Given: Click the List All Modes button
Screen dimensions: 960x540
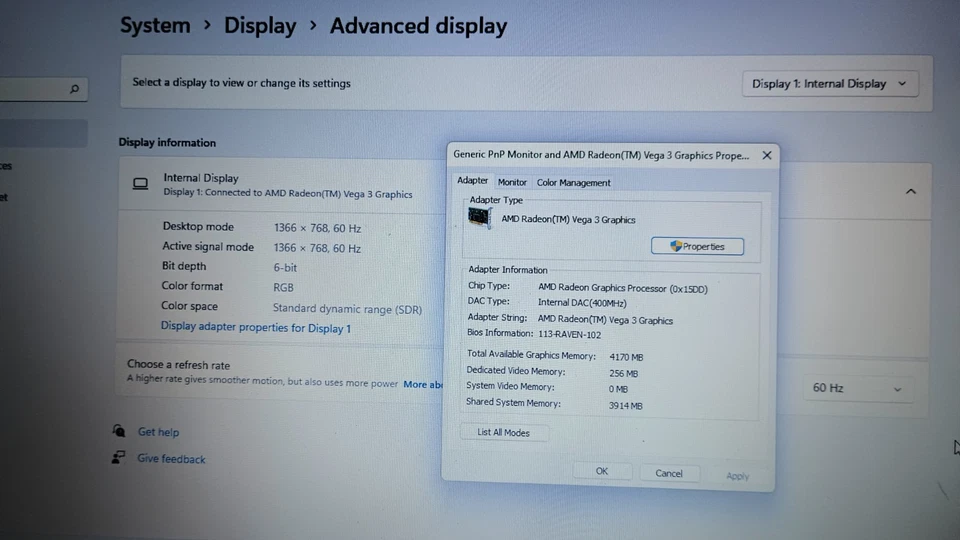Looking at the screenshot, I should (504, 432).
